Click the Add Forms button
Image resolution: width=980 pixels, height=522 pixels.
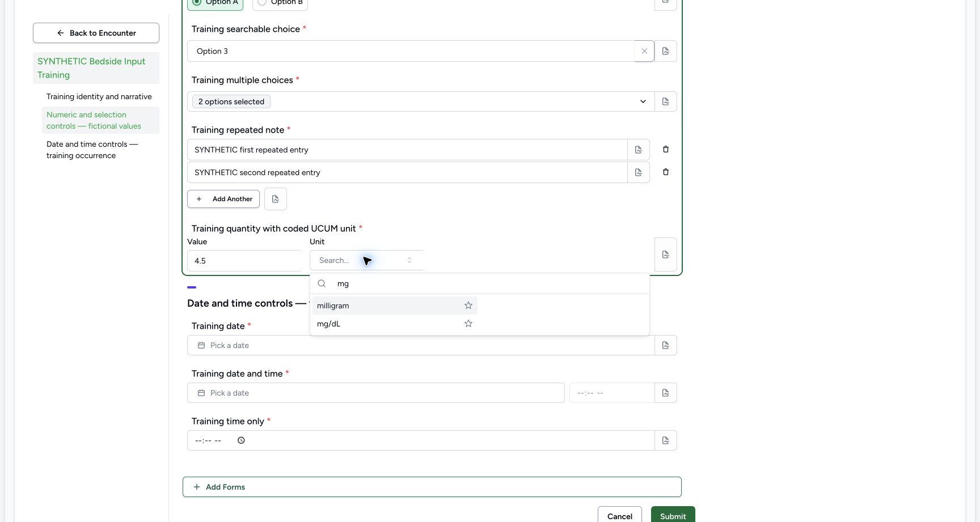[432, 487]
